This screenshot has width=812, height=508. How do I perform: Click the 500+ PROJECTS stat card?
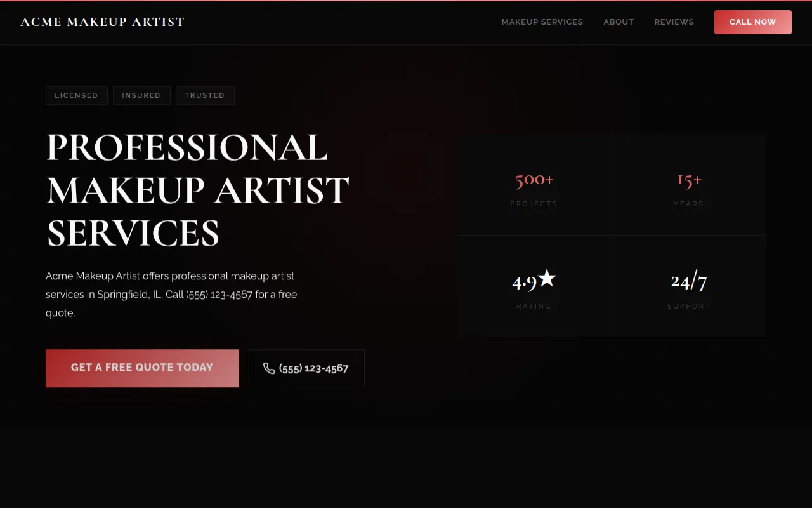[x=534, y=184]
